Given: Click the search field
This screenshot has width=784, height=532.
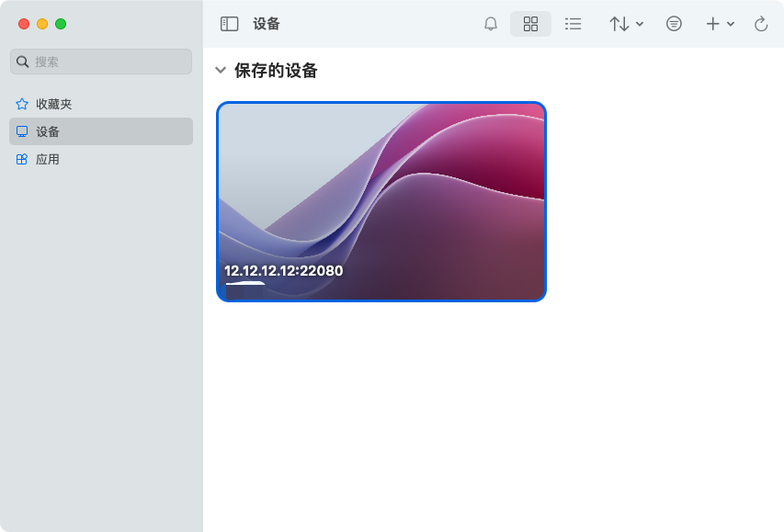Looking at the screenshot, I should [x=101, y=62].
